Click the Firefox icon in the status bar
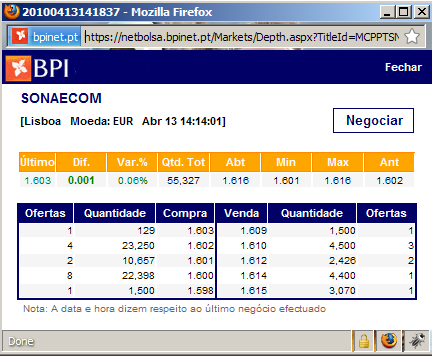 tap(389, 341)
